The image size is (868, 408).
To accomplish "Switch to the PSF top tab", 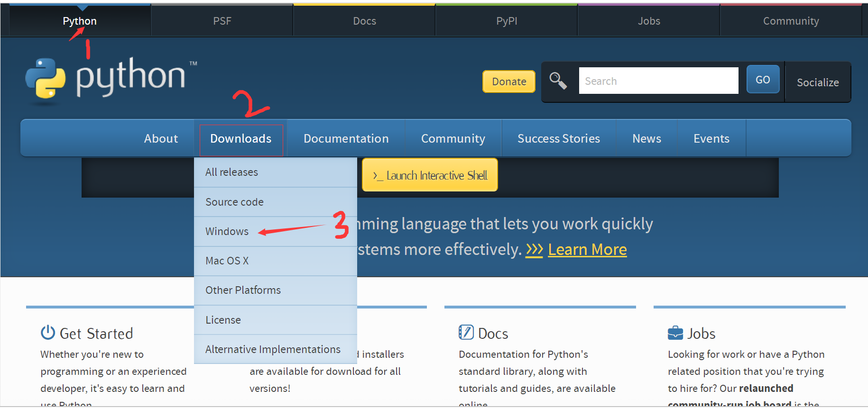I will [222, 21].
